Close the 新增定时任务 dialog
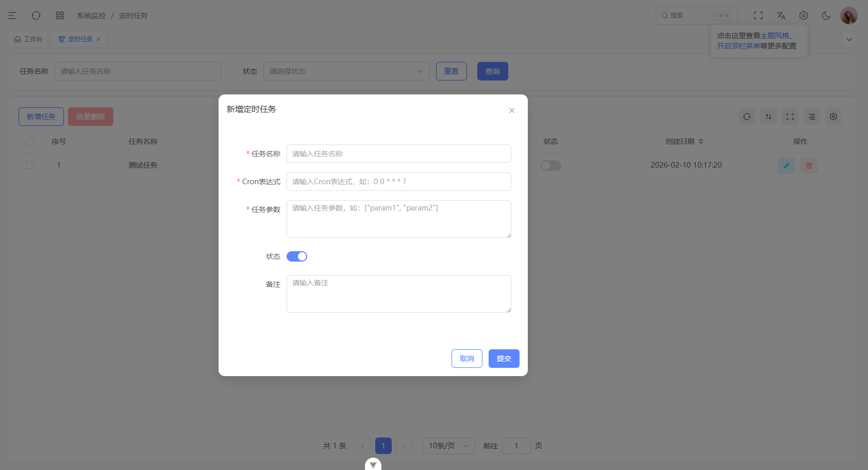Screen dimensions: 868x470 click(512, 110)
